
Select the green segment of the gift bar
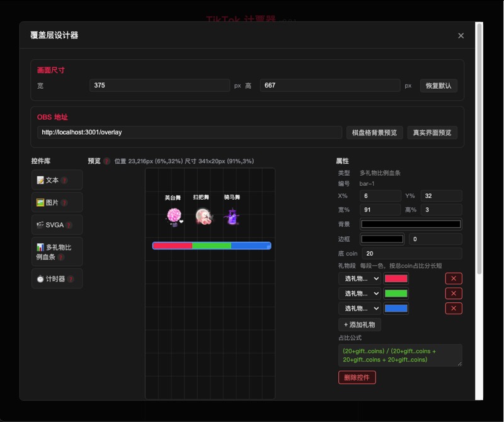tap(212, 246)
